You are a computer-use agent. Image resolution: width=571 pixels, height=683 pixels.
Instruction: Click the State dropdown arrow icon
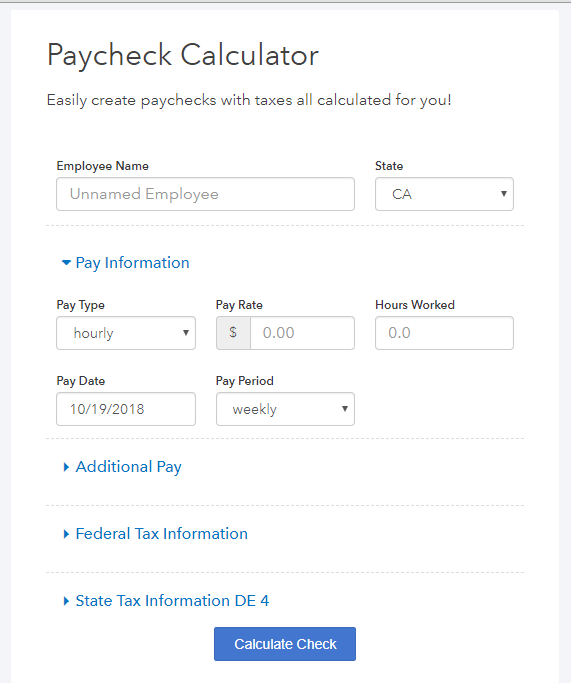(x=503, y=194)
